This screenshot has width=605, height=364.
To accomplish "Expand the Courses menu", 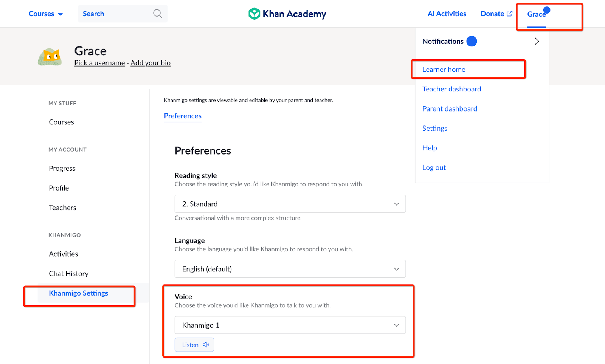I will coord(45,14).
